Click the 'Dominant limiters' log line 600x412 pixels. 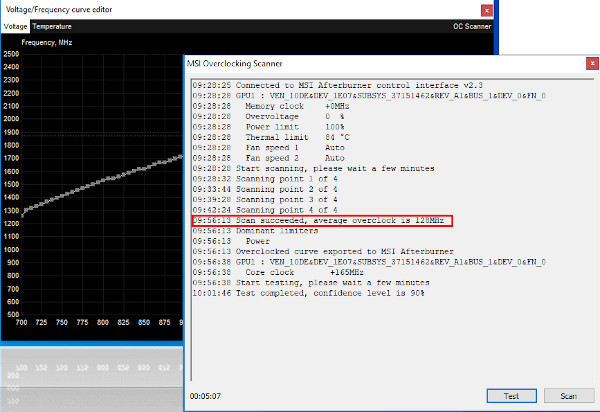[x=255, y=231]
